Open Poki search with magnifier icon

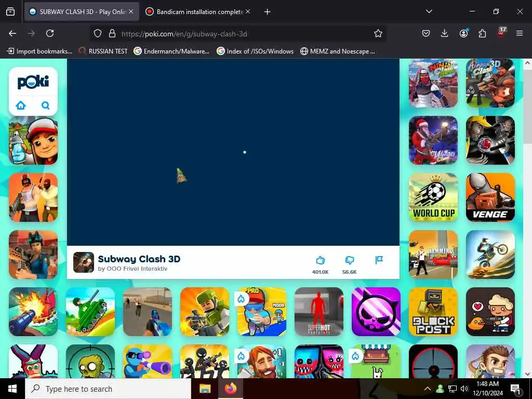point(46,105)
